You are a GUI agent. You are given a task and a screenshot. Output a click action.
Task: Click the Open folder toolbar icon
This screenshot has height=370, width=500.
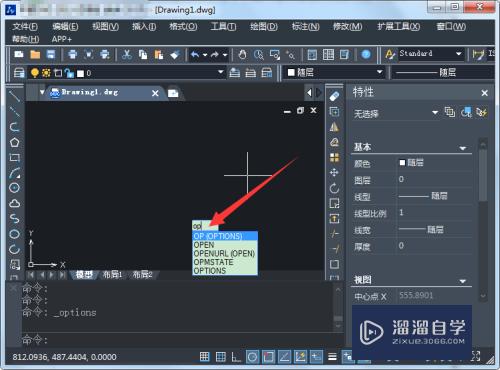pyautogui.click(x=35, y=55)
